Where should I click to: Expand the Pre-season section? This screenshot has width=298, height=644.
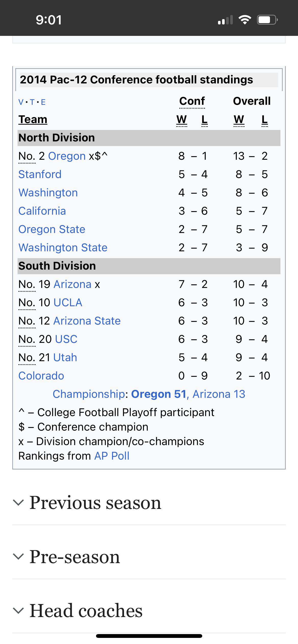[74, 557]
